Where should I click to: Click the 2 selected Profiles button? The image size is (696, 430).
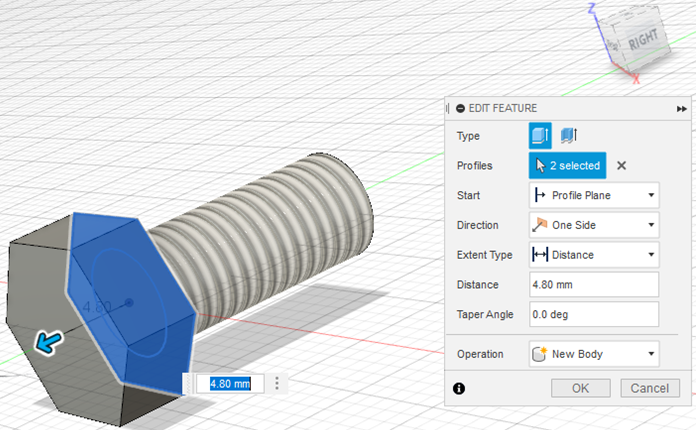[567, 166]
